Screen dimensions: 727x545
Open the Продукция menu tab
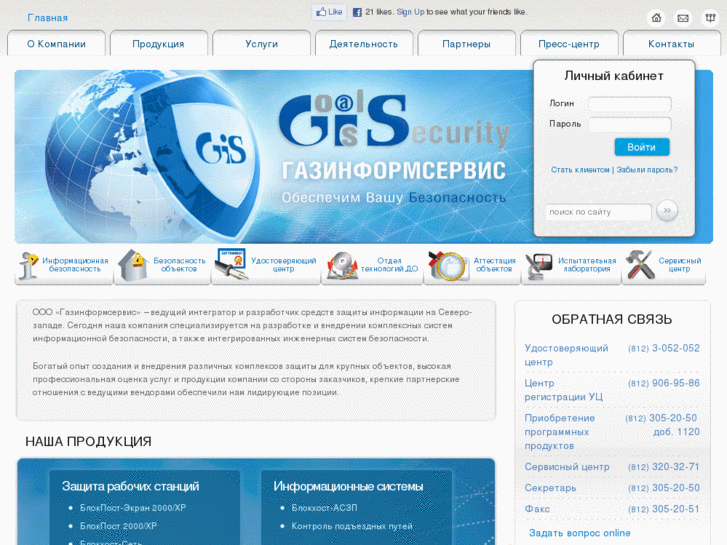click(159, 44)
